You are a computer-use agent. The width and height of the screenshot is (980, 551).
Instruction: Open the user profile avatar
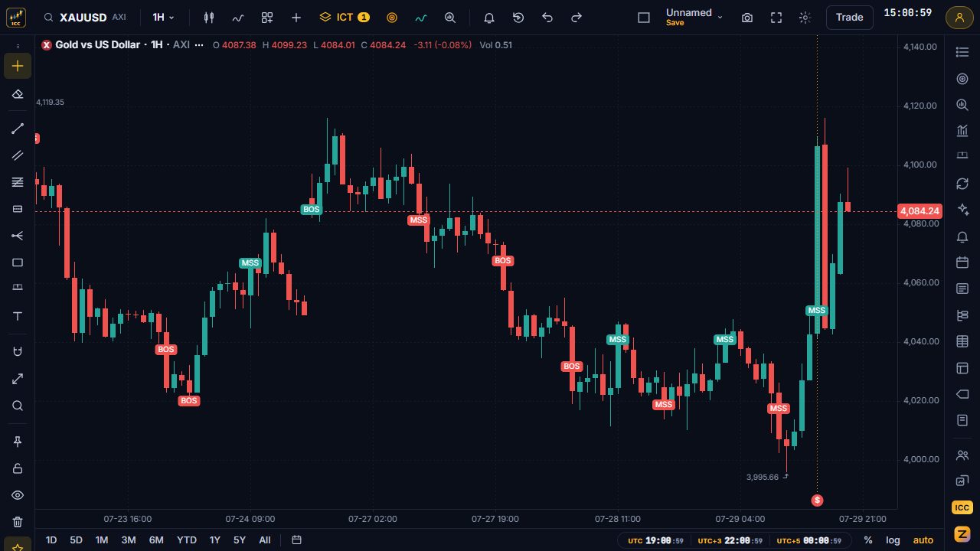click(x=960, y=17)
